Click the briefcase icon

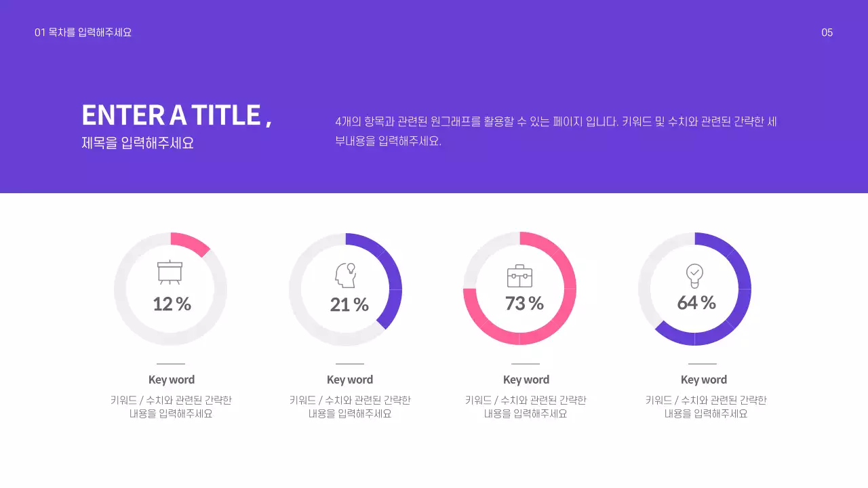click(x=519, y=276)
